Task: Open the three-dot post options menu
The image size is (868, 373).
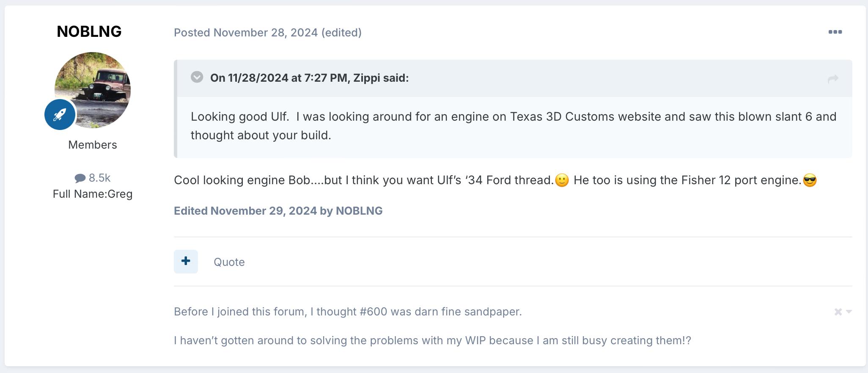Action: 835,32
